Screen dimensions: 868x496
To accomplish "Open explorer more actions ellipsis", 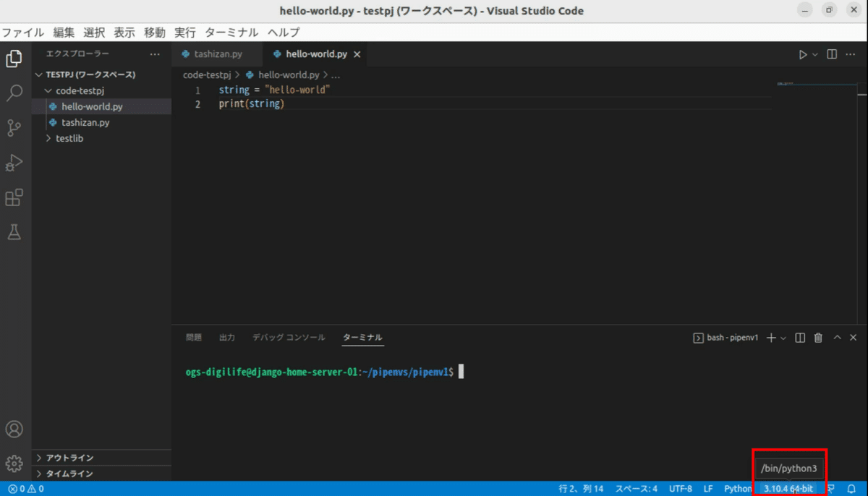I will (x=155, y=54).
